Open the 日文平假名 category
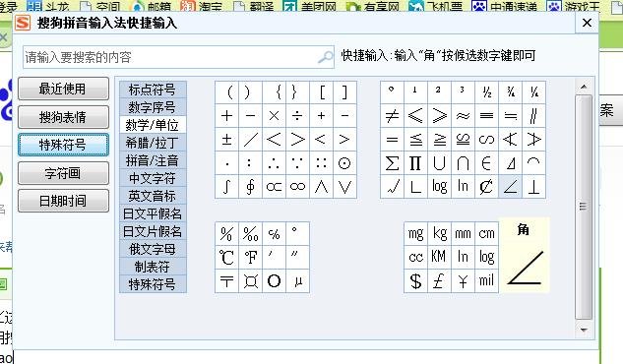The width and height of the screenshot is (623, 364). 153,213
